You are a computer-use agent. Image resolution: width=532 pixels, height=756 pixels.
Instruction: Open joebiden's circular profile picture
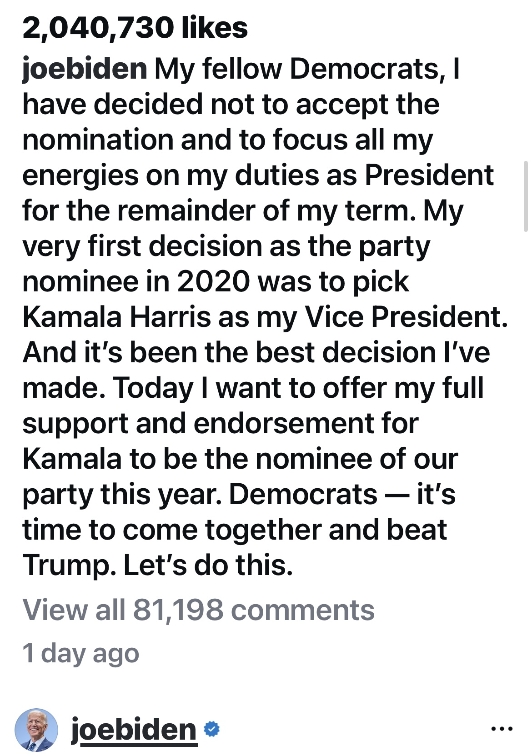pyautogui.click(x=36, y=729)
